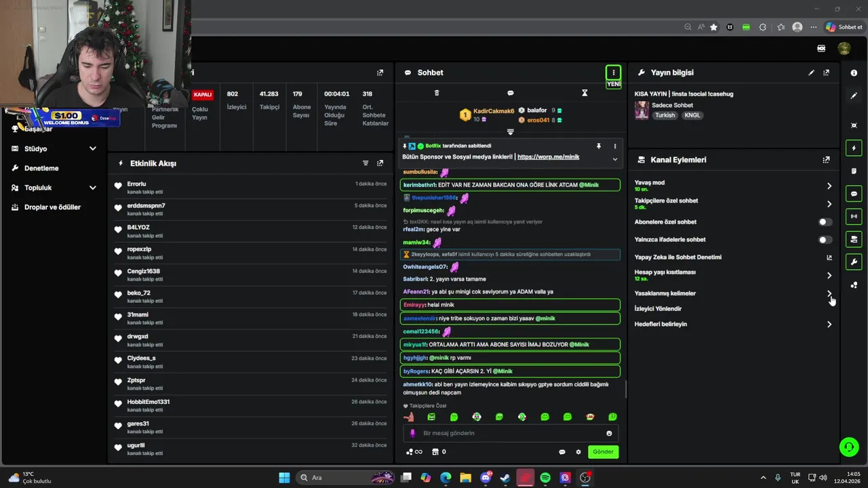Click the wrench icon in right sidebar

854,262
